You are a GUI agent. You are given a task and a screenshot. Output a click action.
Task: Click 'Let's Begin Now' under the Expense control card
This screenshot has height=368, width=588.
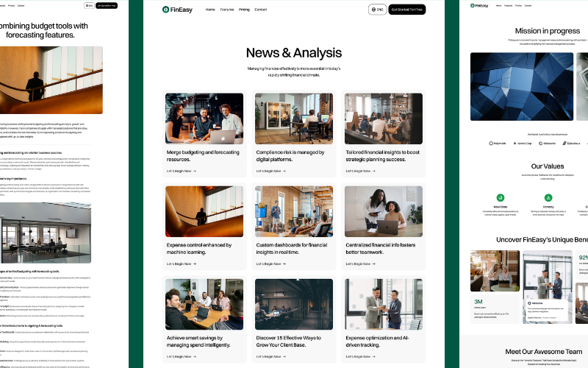[x=179, y=263]
